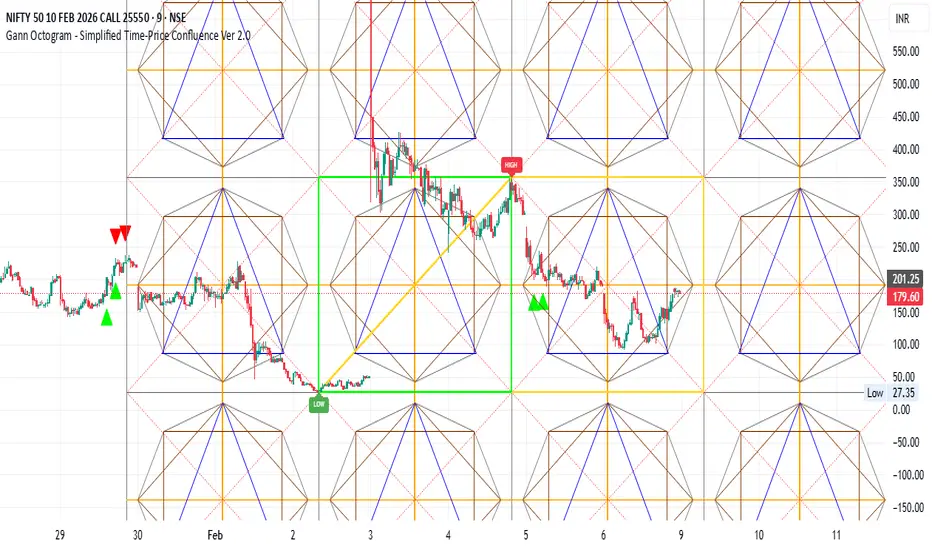932x550 pixels.
Task: Click the current price label 201.25
Action: coord(905,279)
